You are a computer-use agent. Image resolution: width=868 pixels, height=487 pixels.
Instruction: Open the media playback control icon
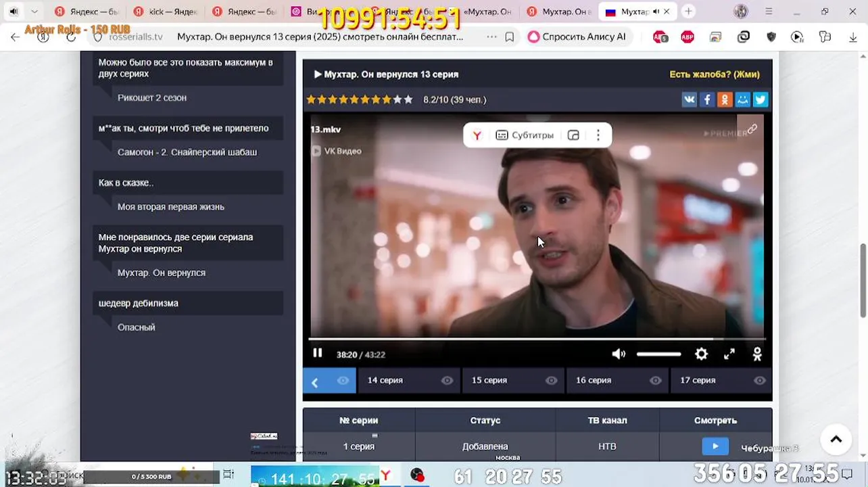click(798, 37)
